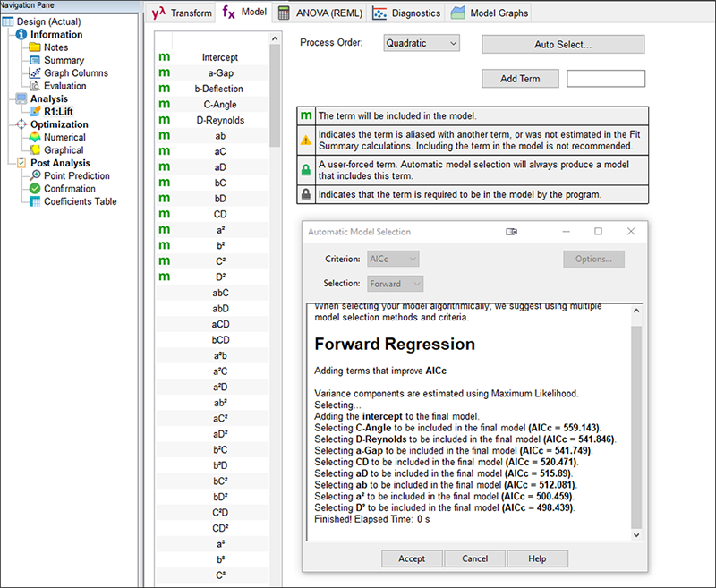Click the Notes folder icon in navigation
The height and width of the screenshot is (588, 716).
click(35, 47)
